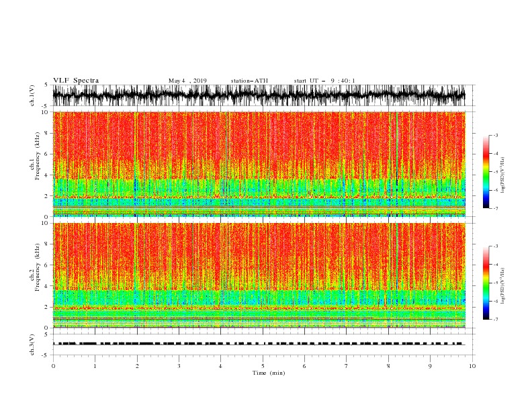The width and height of the screenshot is (532, 411).
Task: Click the time axis tick label "1"
Action: point(95,366)
